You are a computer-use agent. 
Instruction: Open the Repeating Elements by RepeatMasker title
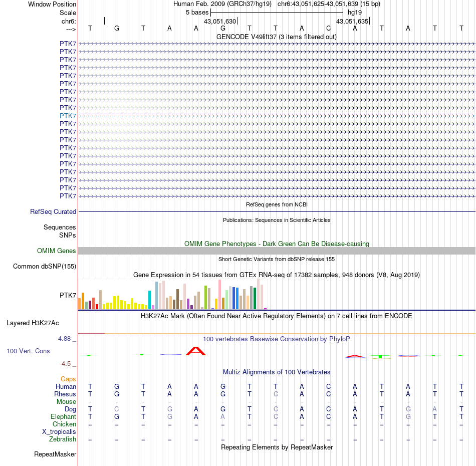tap(277, 447)
